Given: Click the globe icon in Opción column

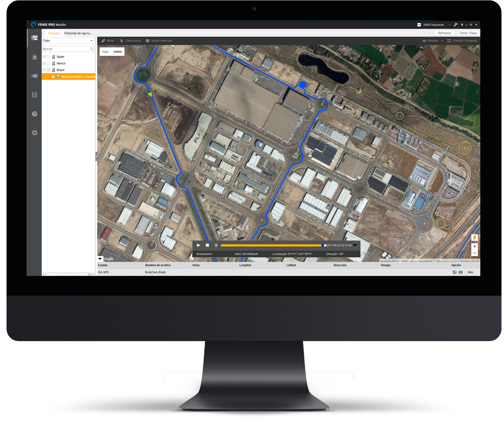Looking at the screenshot, I should pyautogui.click(x=454, y=272).
